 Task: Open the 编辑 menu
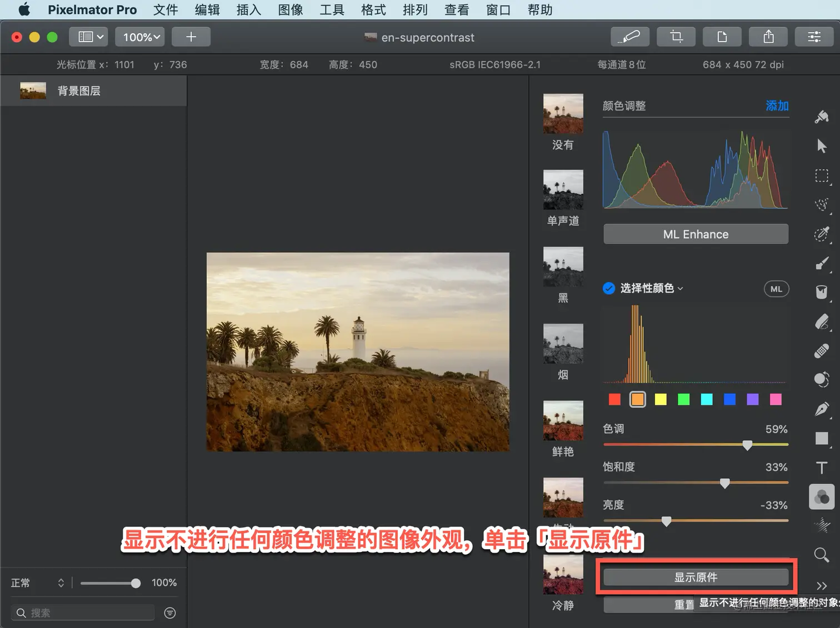click(207, 9)
